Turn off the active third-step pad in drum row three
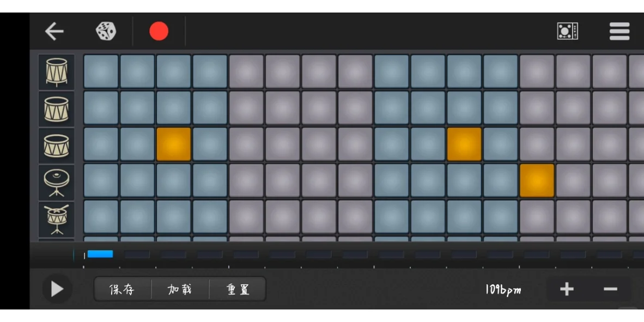The width and height of the screenshot is (644, 322). click(174, 144)
